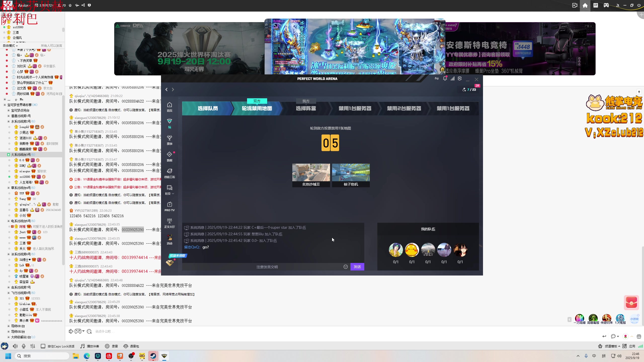The image size is (644, 362).
Task: Select the 禁用2台服务器 step tab
Action: (x=404, y=108)
